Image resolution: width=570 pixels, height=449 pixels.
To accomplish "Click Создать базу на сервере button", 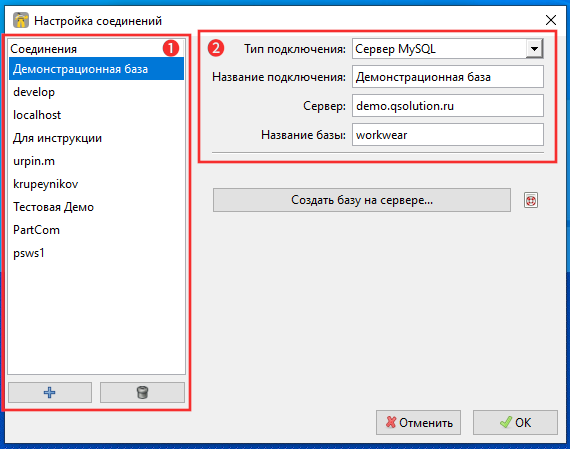I will (362, 200).
